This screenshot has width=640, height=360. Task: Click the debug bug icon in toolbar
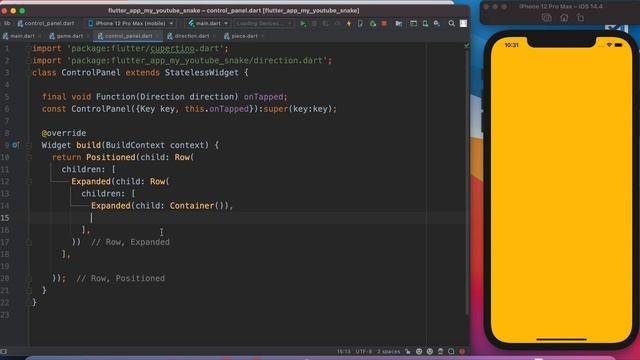point(314,24)
